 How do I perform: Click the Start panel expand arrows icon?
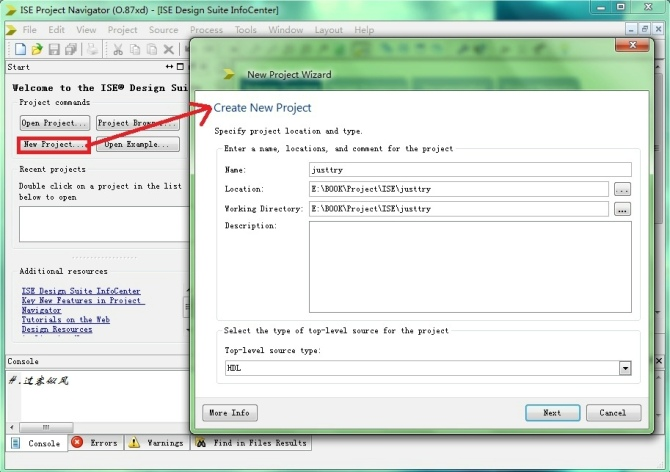pyautogui.click(x=170, y=67)
